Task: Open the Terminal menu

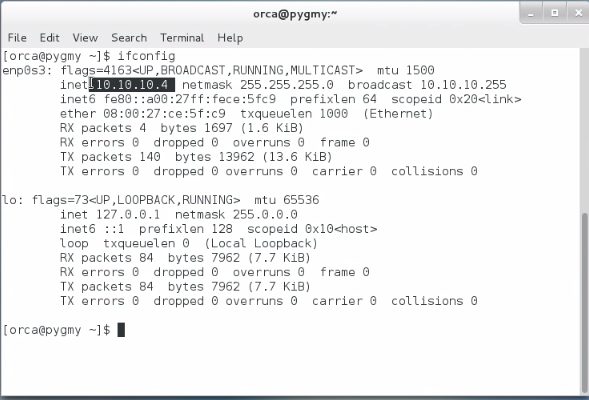Action: [182, 38]
